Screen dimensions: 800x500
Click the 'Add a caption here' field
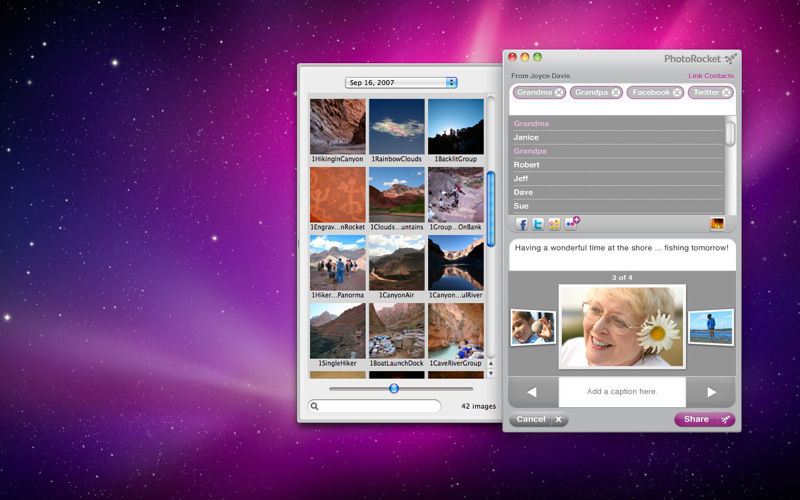click(x=622, y=392)
